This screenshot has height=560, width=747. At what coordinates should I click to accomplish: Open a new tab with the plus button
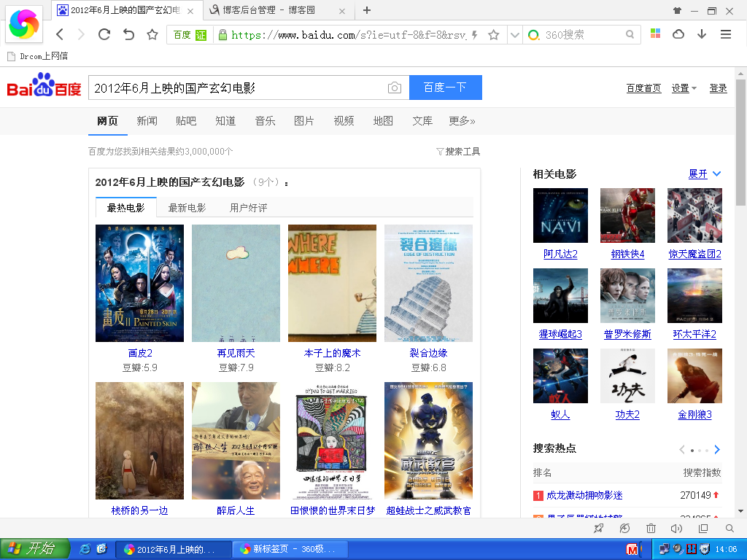coord(367,10)
